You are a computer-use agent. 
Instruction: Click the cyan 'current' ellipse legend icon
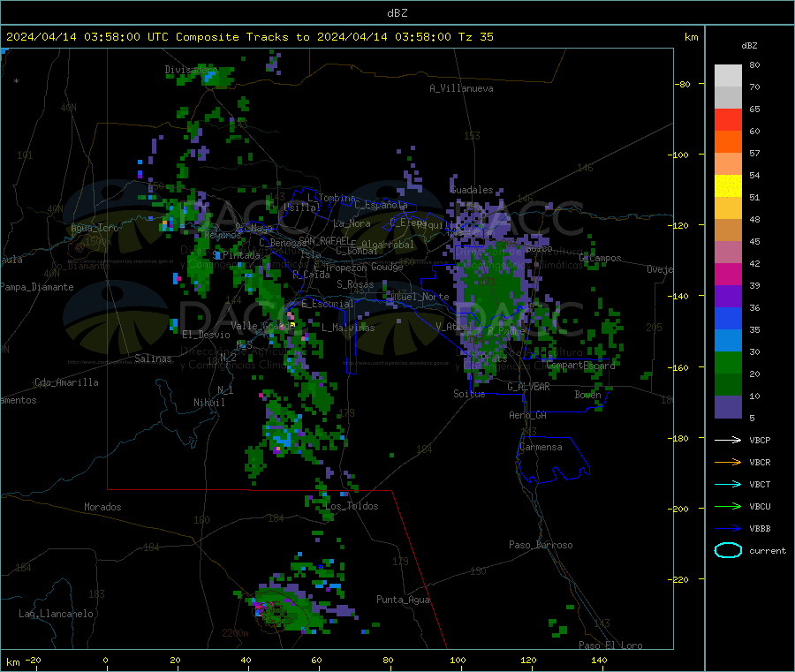[x=728, y=550]
